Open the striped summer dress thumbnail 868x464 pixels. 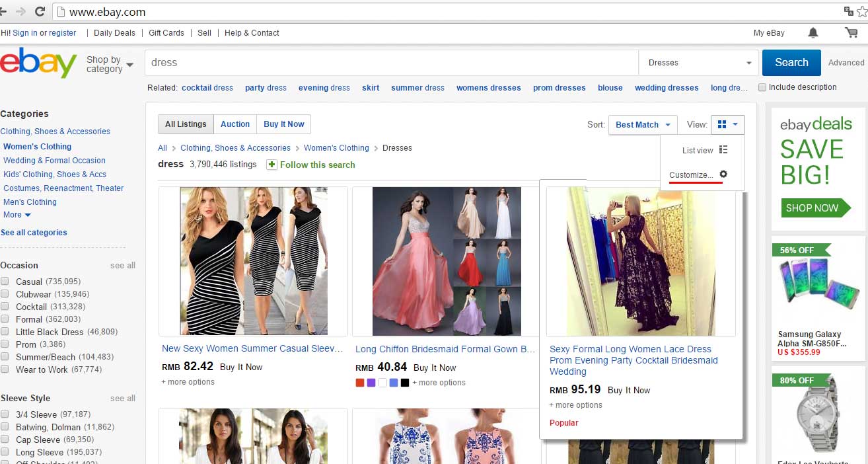coord(254,261)
